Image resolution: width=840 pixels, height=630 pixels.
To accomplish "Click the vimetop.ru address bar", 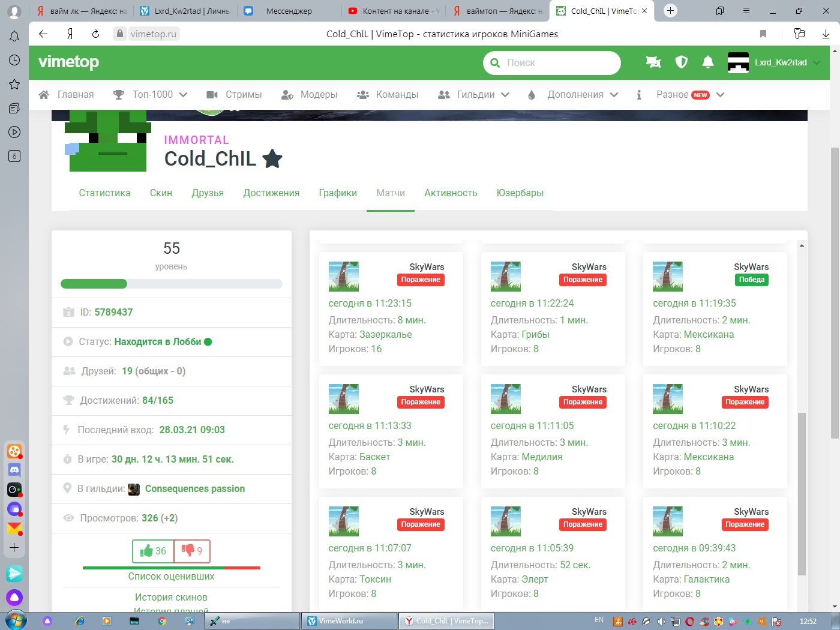I will [153, 34].
